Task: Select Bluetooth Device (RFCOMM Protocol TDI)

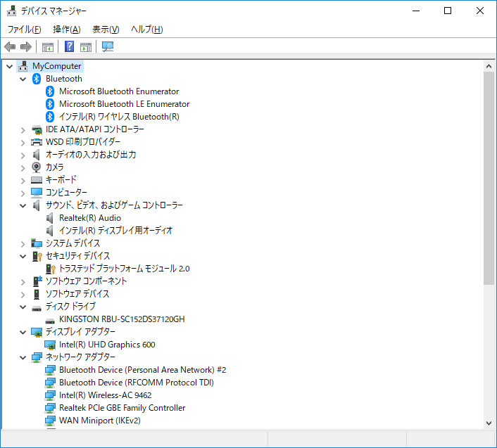Action: (137, 383)
